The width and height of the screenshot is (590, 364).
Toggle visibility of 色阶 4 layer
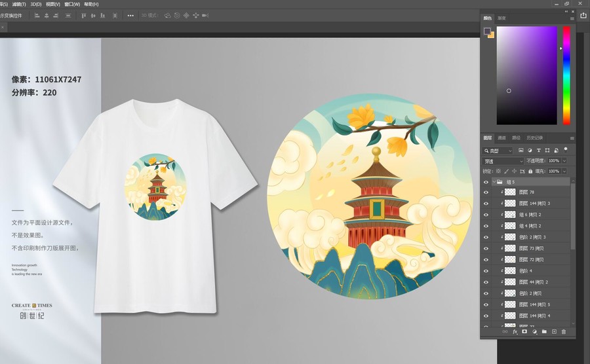point(486,271)
